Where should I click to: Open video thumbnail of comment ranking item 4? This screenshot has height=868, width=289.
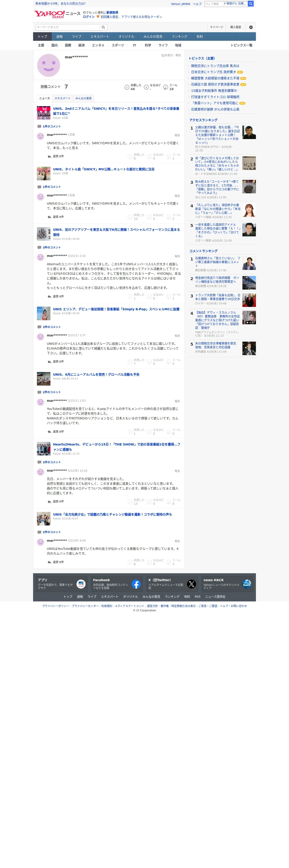tap(249, 318)
